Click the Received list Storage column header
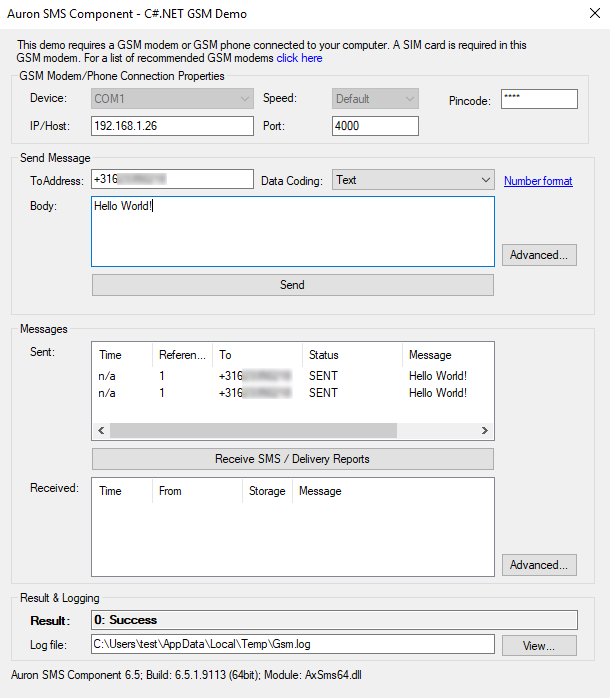The width and height of the screenshot is (610, 698). point(267,491)
